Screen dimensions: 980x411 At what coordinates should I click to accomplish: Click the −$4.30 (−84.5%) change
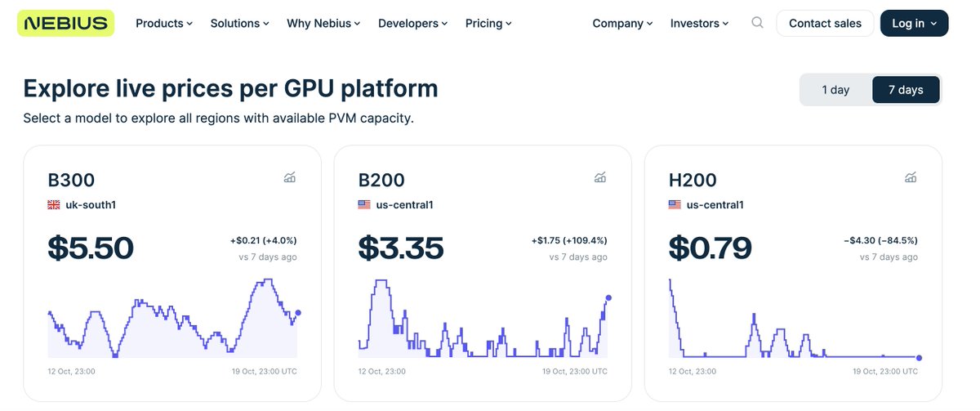point(880,240)
